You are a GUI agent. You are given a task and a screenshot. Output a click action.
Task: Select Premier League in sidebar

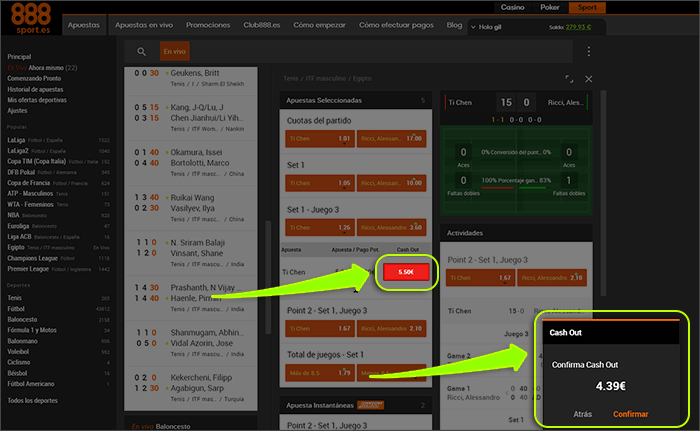(58, 269)
